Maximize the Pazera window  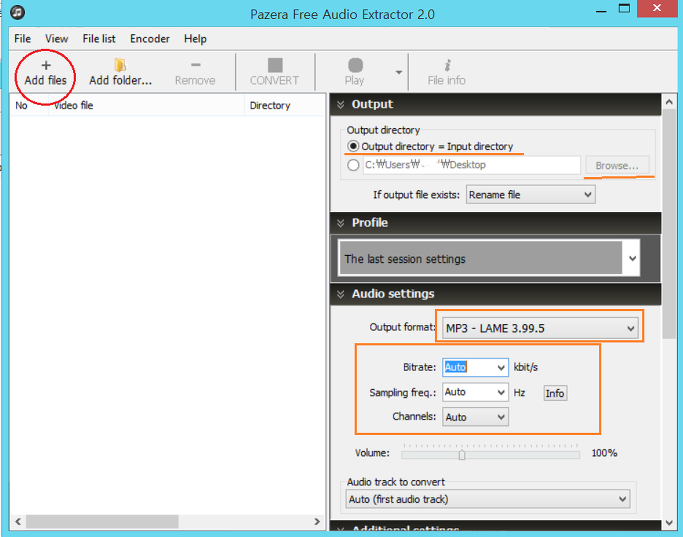click(624, 9)
